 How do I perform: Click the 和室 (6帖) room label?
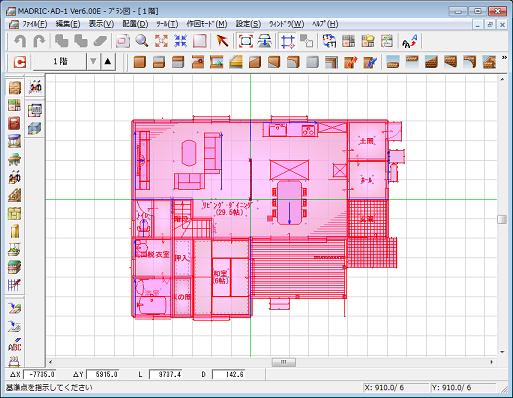coord(220,277)
